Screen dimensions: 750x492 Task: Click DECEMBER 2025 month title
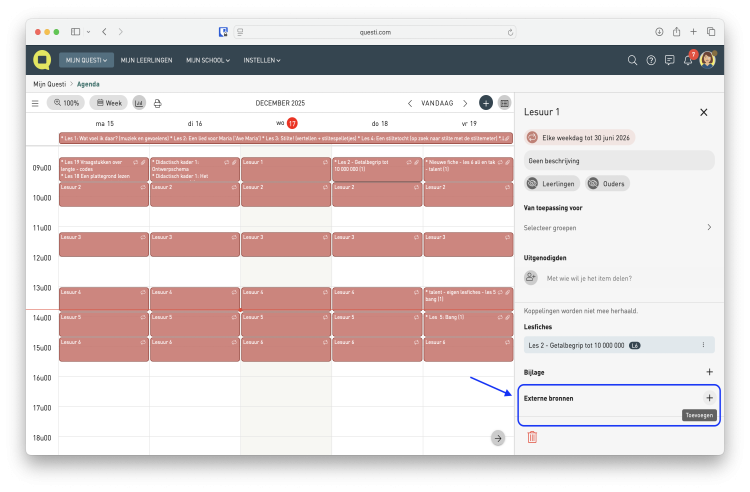[280, 103]
